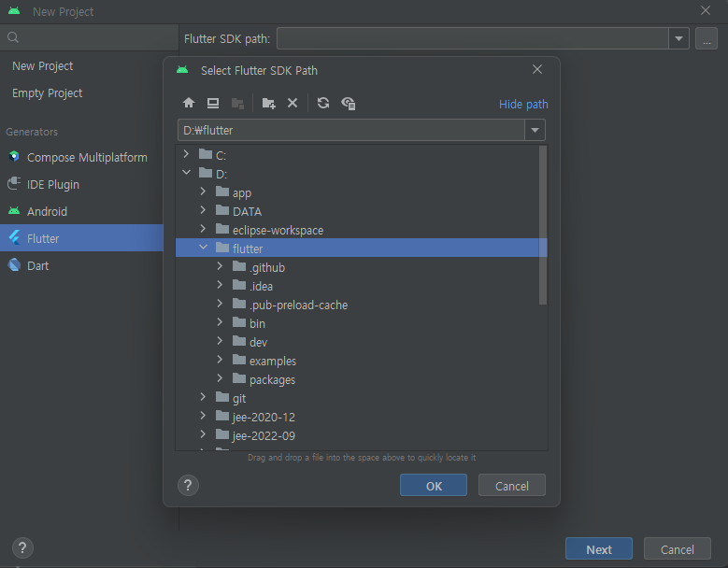Collapse the flutter folder

[x=203, y=248]
